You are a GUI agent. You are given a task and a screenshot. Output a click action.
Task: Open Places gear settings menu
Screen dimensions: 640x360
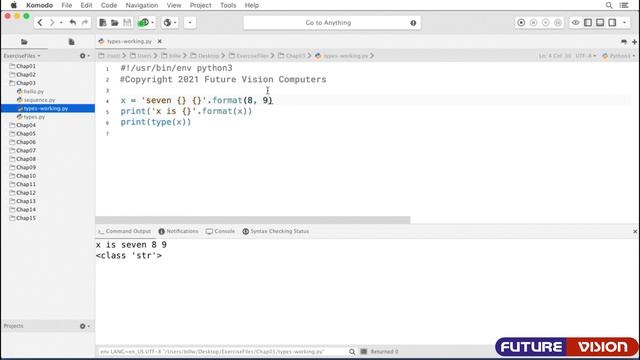[84, 56]
